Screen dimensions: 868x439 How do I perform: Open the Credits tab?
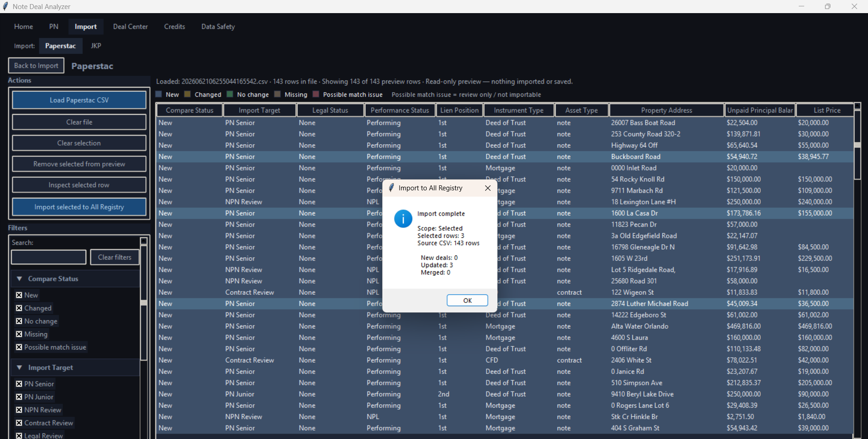pos(175,27)
